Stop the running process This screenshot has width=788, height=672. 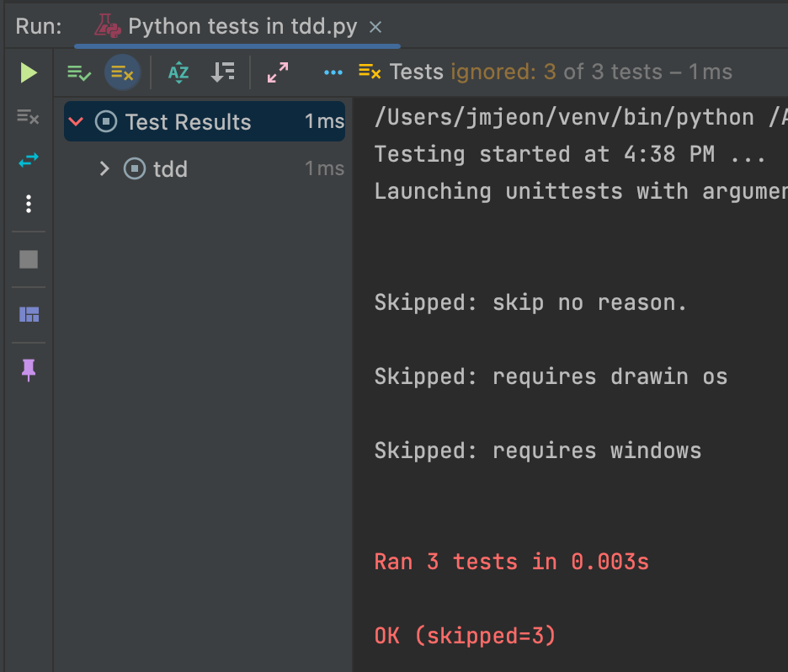point(29,259)
